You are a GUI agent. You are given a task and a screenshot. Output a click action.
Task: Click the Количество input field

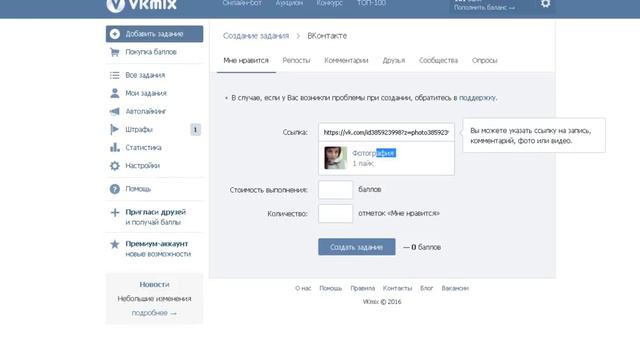tap(336, 213)
